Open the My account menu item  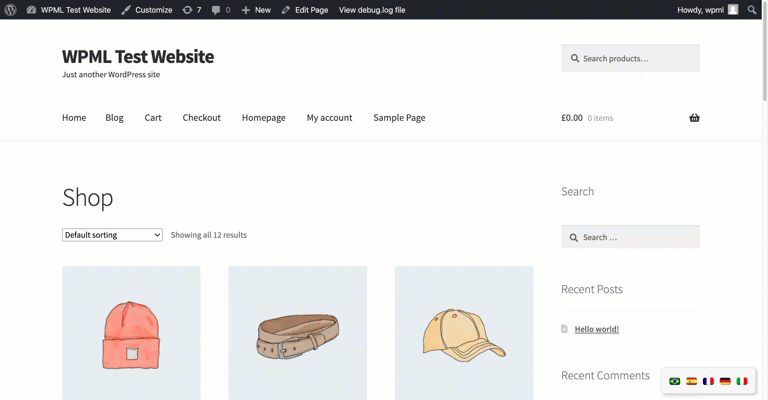(x=329, y=118)
